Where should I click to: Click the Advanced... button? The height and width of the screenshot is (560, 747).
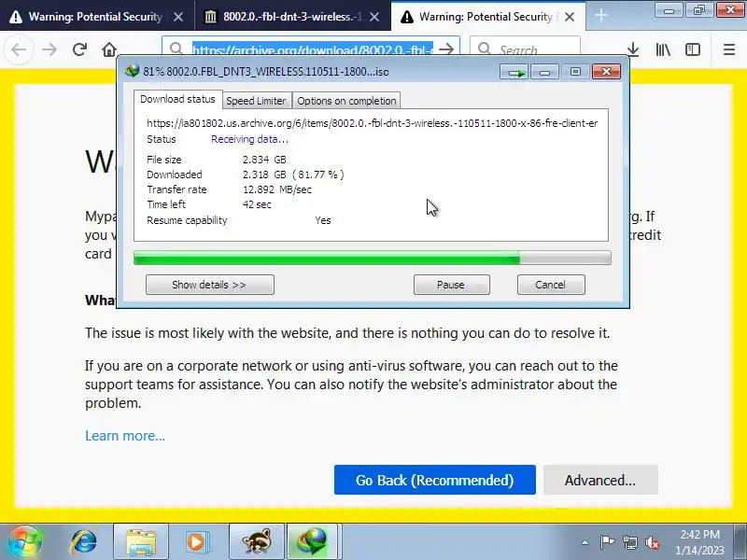[600, 480]
